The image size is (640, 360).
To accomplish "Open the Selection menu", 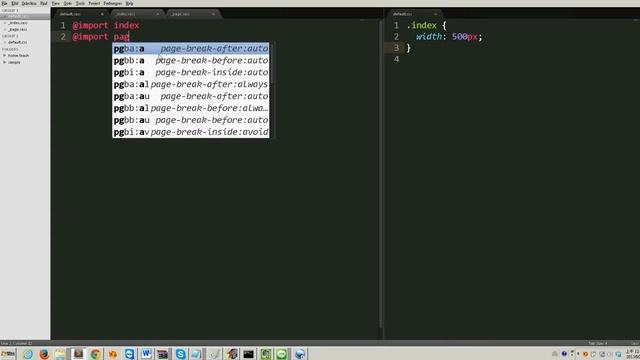I will 29,3.
